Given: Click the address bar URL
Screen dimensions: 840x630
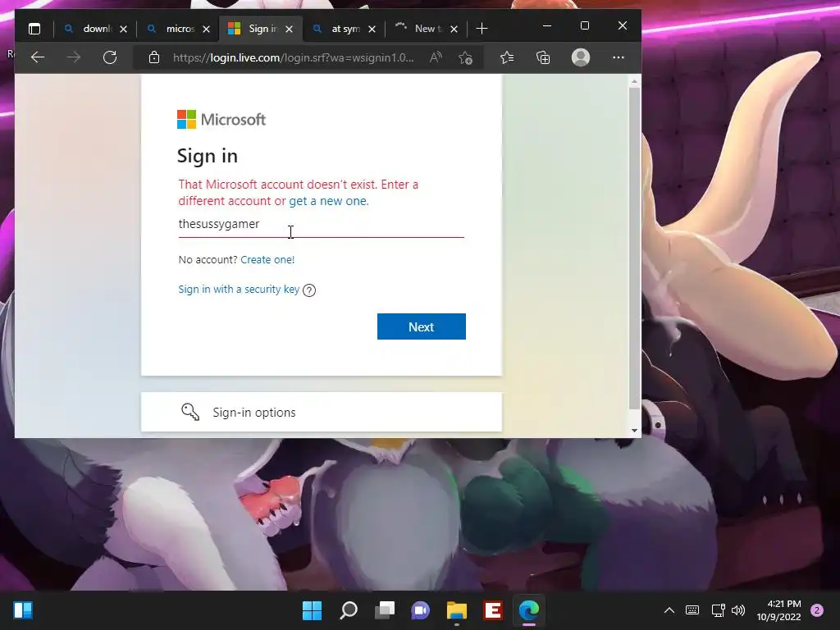Looking at the screenshot, I should 293,57.
